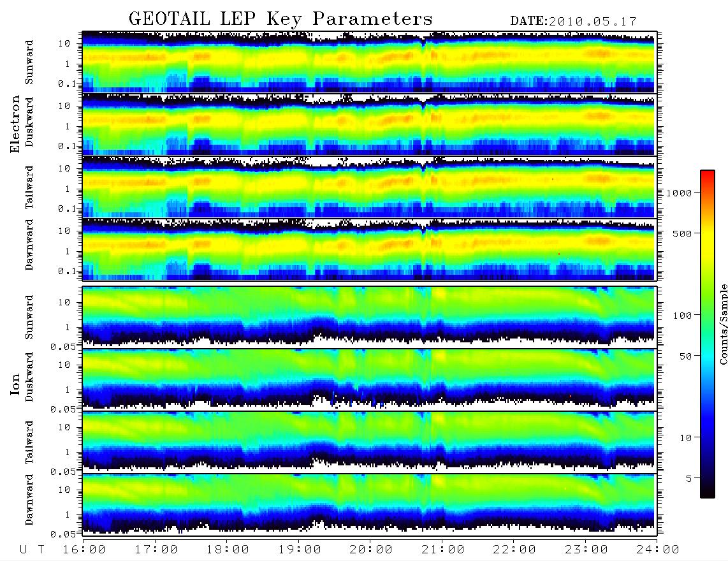Select the 'DATE:2010.05.17' text
The image size is (728, 561).
573,22
